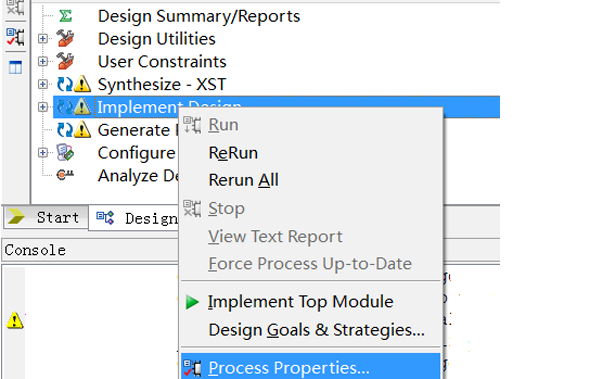The width and height of the screenshot is (600, 379).
Task: Choose Stop in the context menu
Action: (226, 209)
